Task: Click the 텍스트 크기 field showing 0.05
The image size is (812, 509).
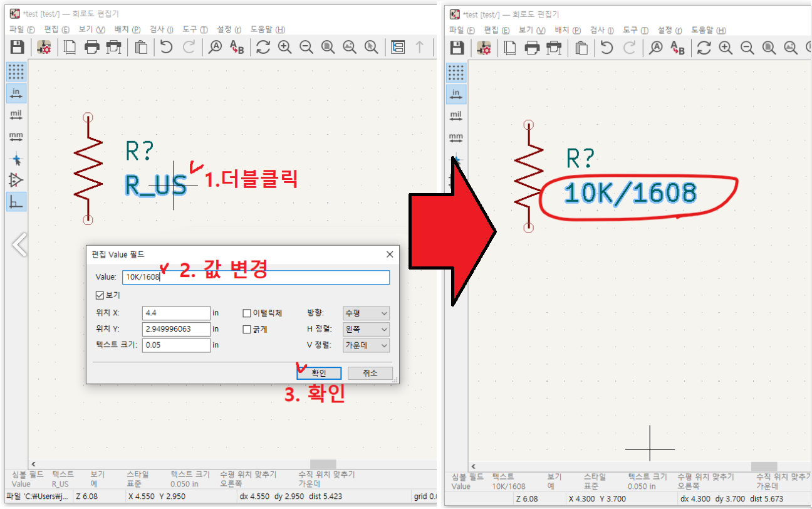Action: pos(176,345)
